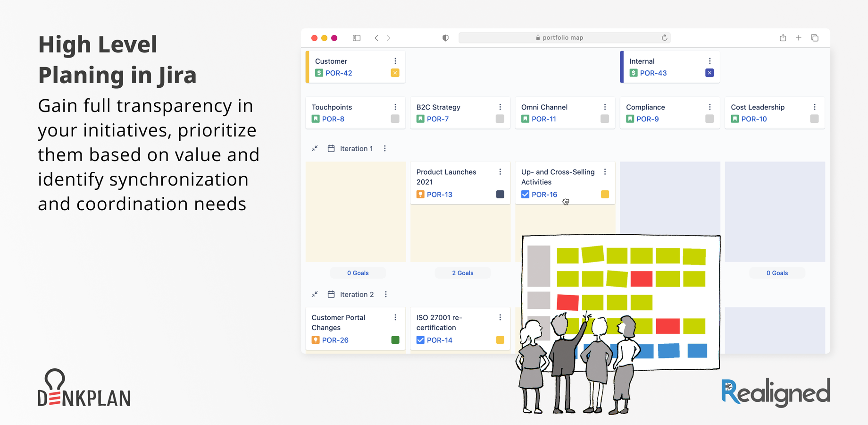Open issue link POR-10
This screenshot has height=425, width=868.
pos(754,119)
